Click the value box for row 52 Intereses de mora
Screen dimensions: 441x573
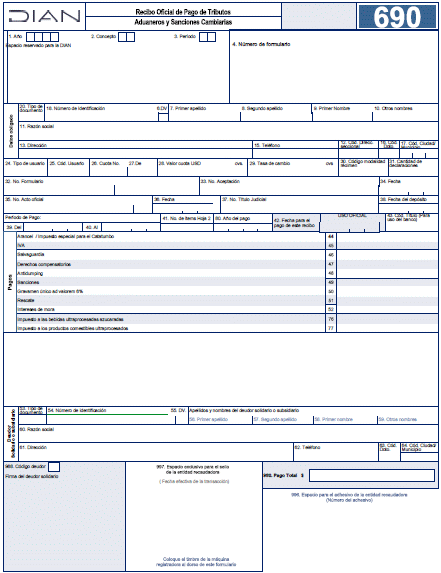click(387, 309)
